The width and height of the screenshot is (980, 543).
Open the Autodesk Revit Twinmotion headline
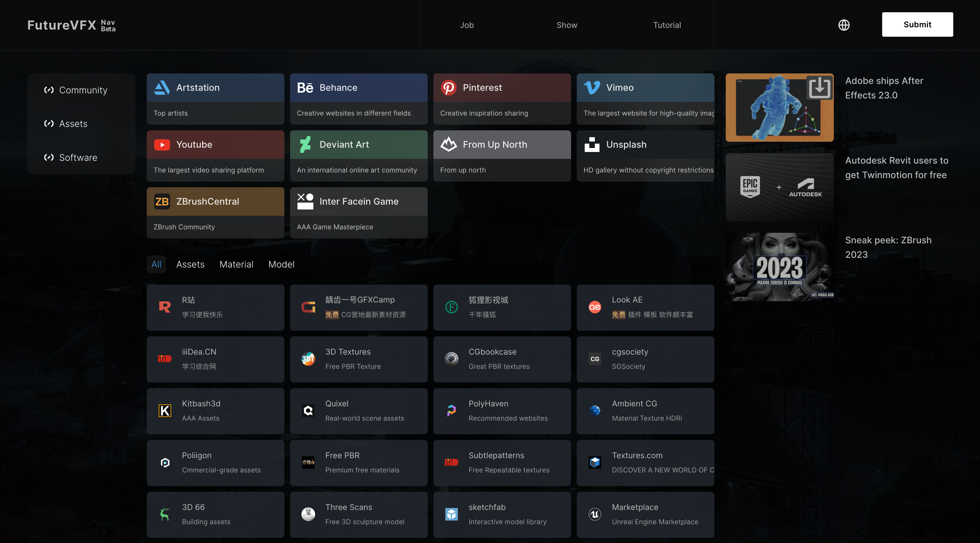[897, 168]
